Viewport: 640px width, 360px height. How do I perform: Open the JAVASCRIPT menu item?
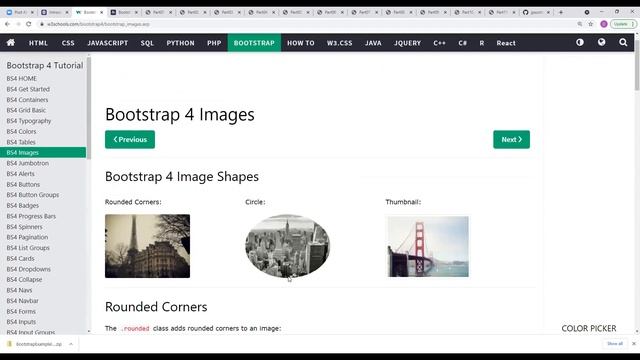108,43
